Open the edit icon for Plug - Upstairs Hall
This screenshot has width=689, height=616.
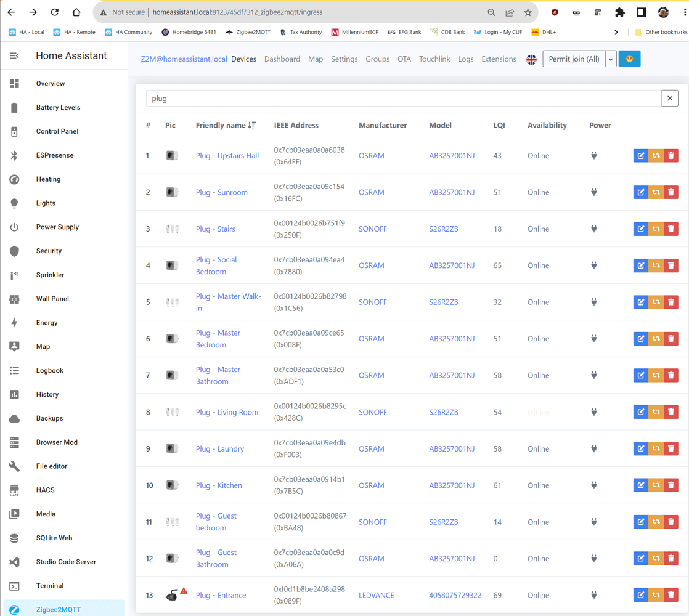640,155
